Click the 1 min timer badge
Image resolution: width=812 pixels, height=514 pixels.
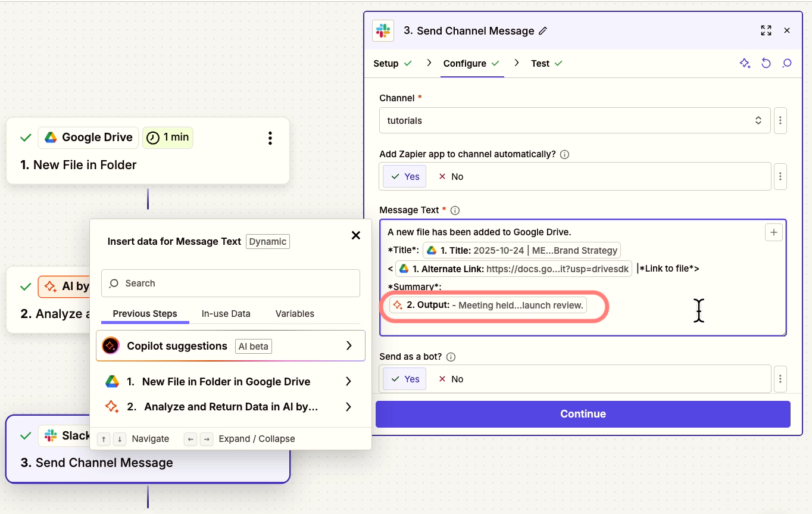pyautogui.click(x=167, y=138)
